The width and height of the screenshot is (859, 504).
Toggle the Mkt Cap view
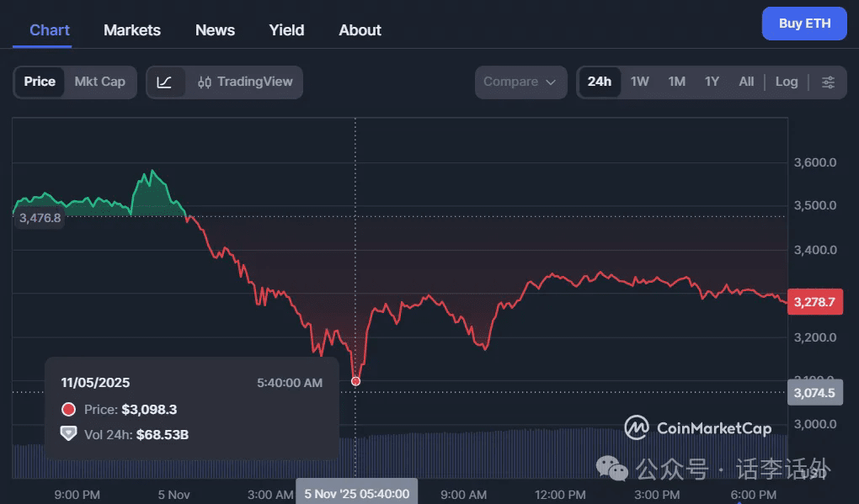[x=99, y=82]
